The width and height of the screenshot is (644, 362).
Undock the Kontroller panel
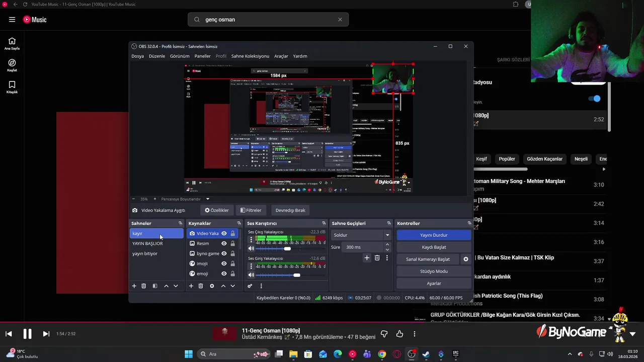[469, 223]
